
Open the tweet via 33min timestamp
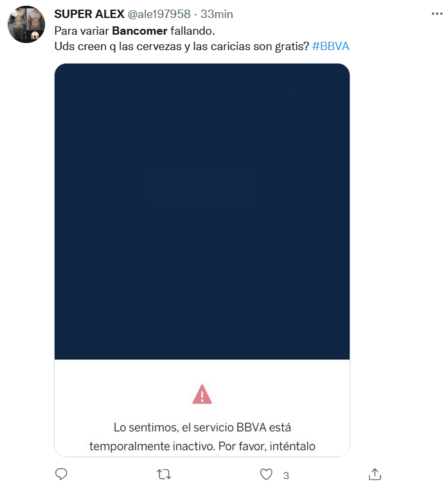[x=217, y=14]
